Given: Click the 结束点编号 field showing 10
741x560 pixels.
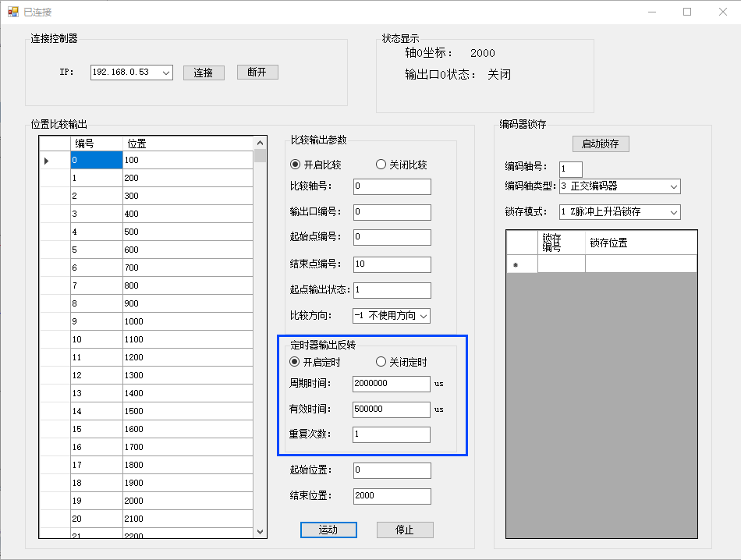Looking at the screenshot, I should click(392, 264).
